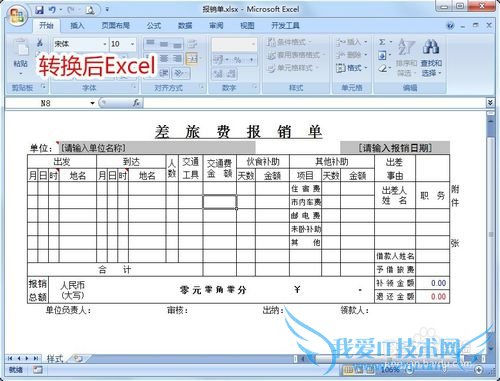
Task: Switch to the 插入 ribbon tab
Action: [77, 26]
